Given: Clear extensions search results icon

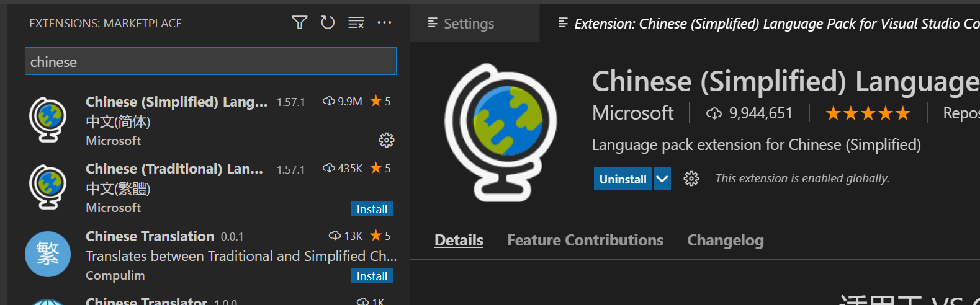Looking at the screenshot, I should (356, 23).
